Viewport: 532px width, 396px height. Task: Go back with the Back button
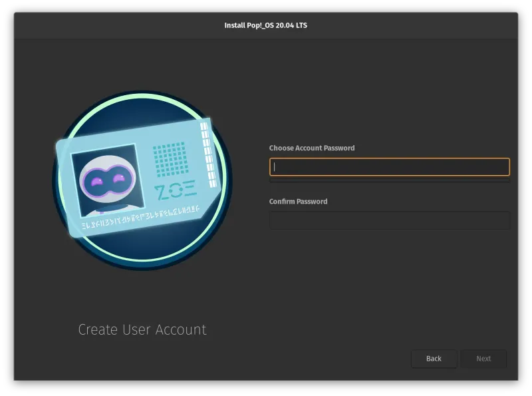click(x=434, y=359)
